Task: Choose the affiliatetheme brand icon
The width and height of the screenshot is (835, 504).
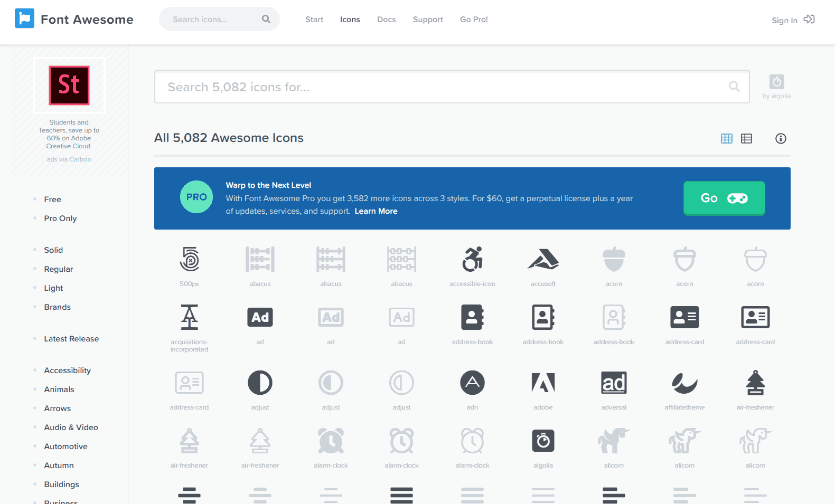Action: click(684, 383)
